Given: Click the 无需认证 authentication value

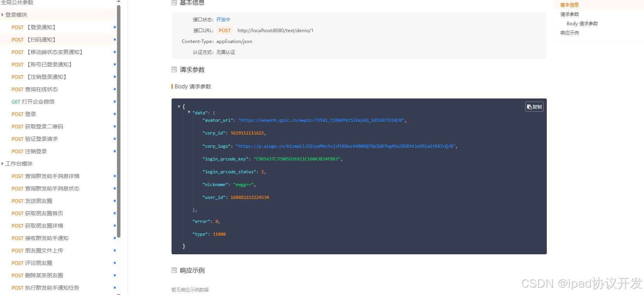Looking at the screenshot, I should tap(225, 52).
